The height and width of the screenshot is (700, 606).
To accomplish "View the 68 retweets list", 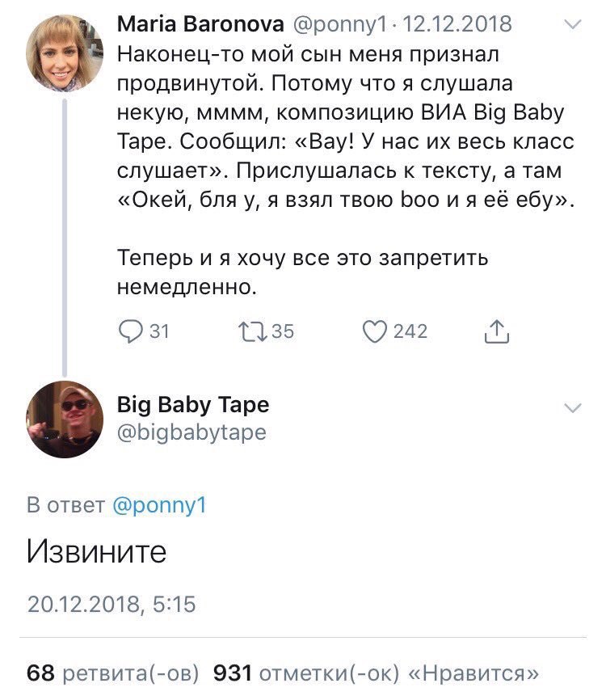I will [x=112, y=673].
